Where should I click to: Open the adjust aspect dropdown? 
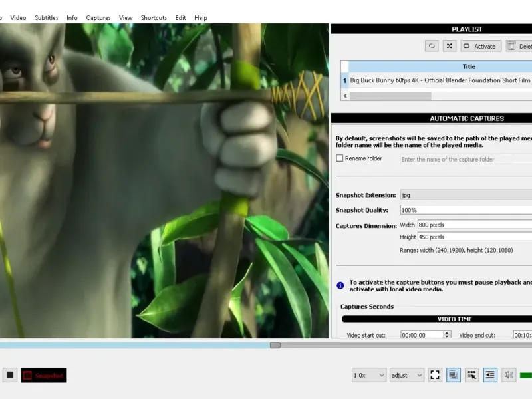(x=407, y=375)
